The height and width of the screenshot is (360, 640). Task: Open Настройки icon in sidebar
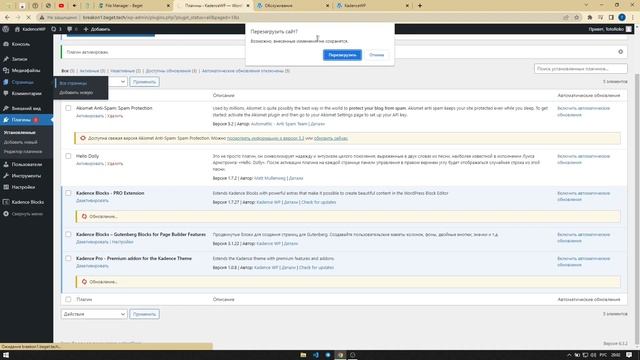(x=6, y=187)
